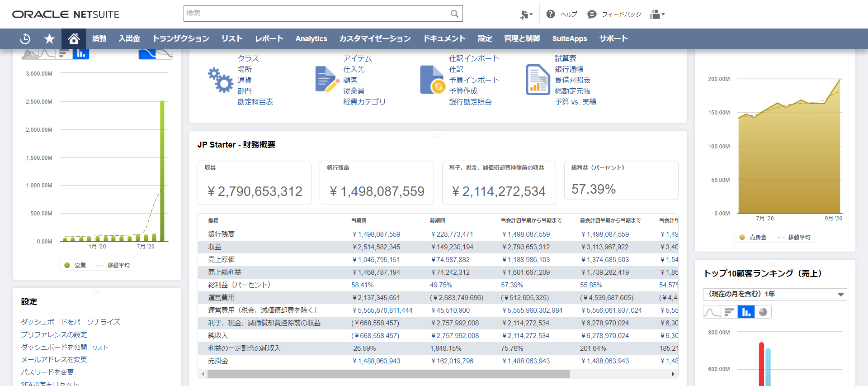This screenshot has height=386, width=868.
Task: Open the recent records clock icon
Action: point(25,39)
